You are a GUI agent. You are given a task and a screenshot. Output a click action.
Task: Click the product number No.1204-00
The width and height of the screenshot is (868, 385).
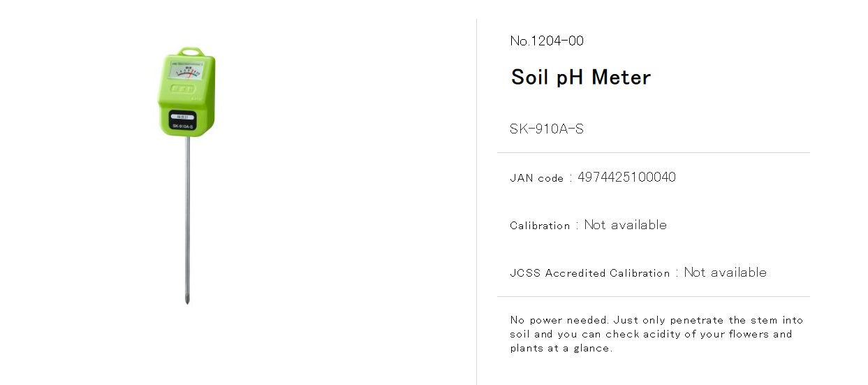click(547, 41)
